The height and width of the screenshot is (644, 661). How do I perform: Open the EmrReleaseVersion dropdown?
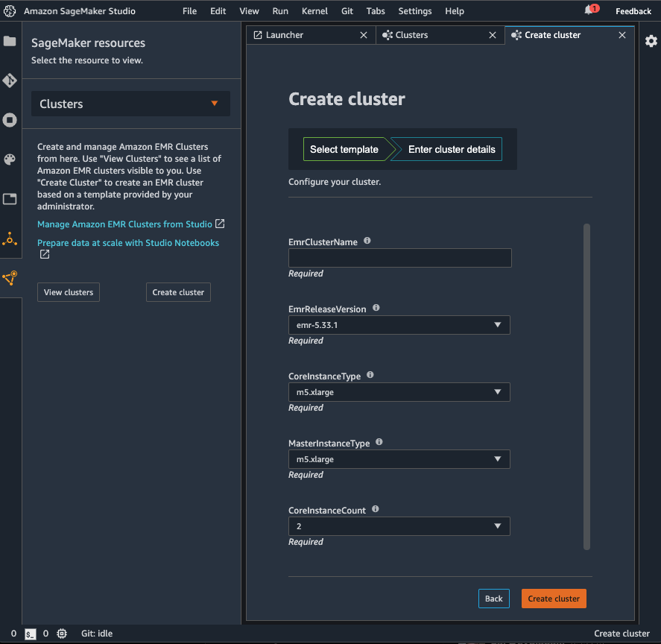(399, 325)
